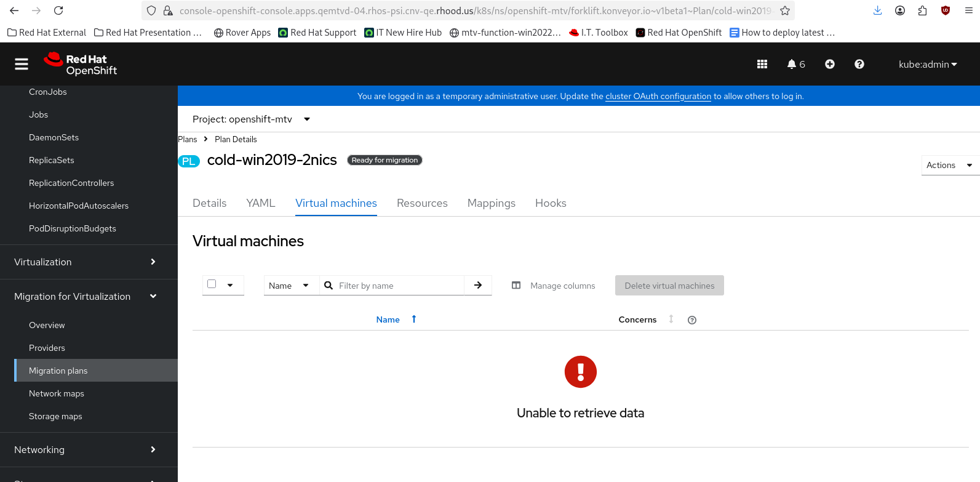This screenshot has height=482, width=980.
Task: Open Migration plans in the sidebar
Action: point(96,371)
